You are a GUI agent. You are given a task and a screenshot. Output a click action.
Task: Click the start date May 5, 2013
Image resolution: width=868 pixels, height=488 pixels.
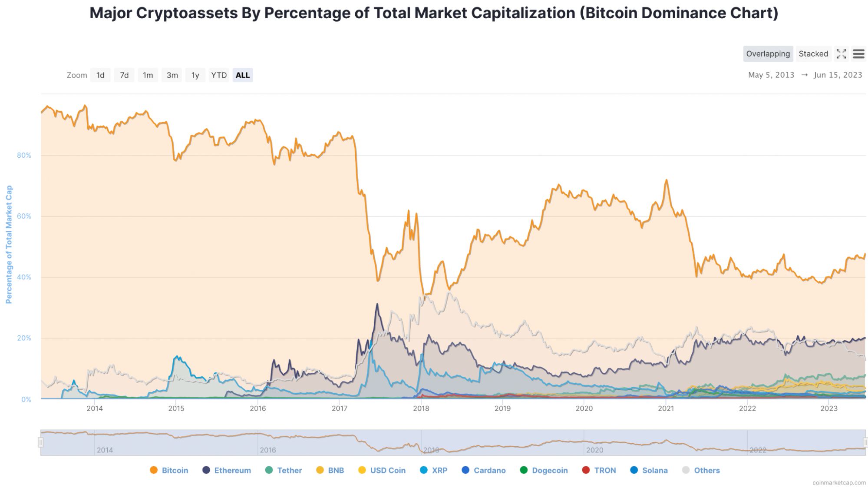[771, 75]
